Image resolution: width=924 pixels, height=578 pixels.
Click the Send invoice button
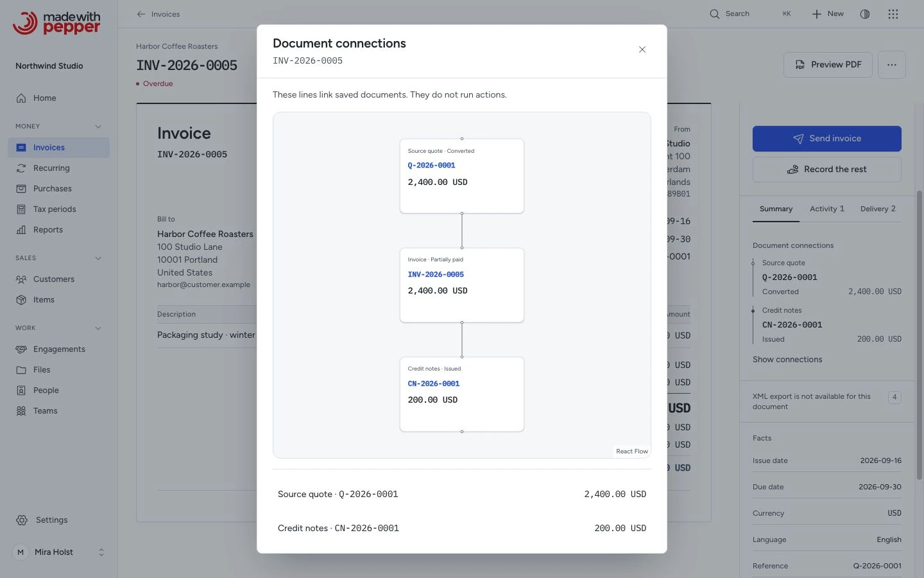click(x=827, y=139)
